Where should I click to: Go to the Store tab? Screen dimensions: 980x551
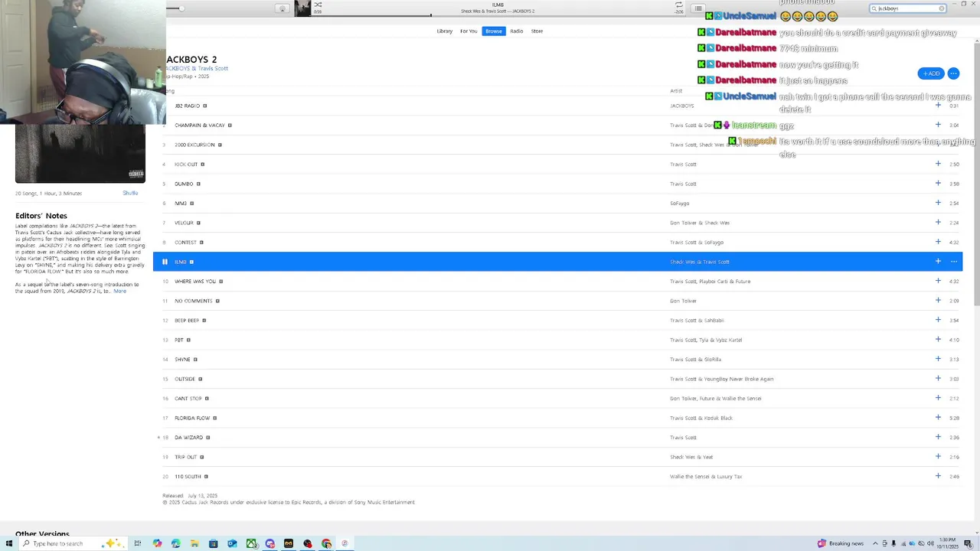pyautogui.click(x=537, y=31)
